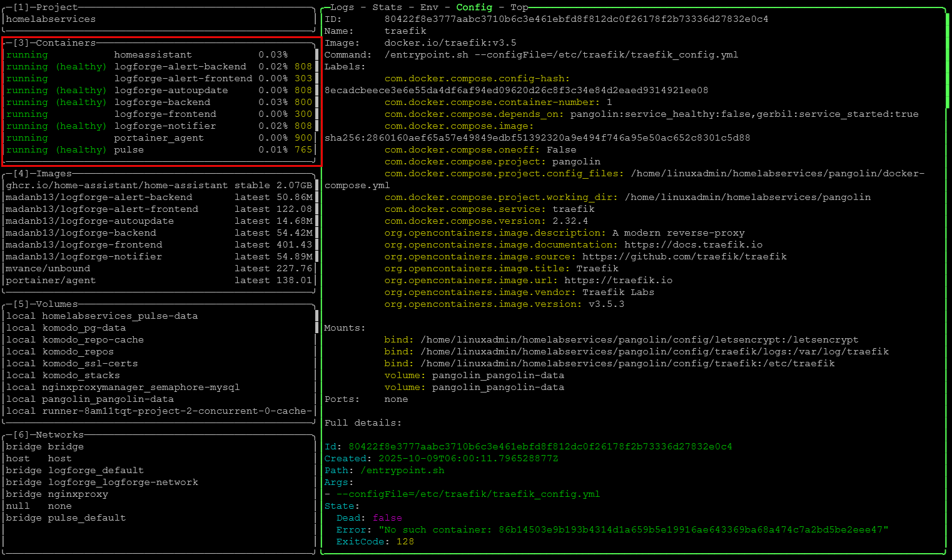Viewport: 952px width, 560px height.
Task: Click the Config pane scrollbar thumb
Action: (x=948, y=61)
